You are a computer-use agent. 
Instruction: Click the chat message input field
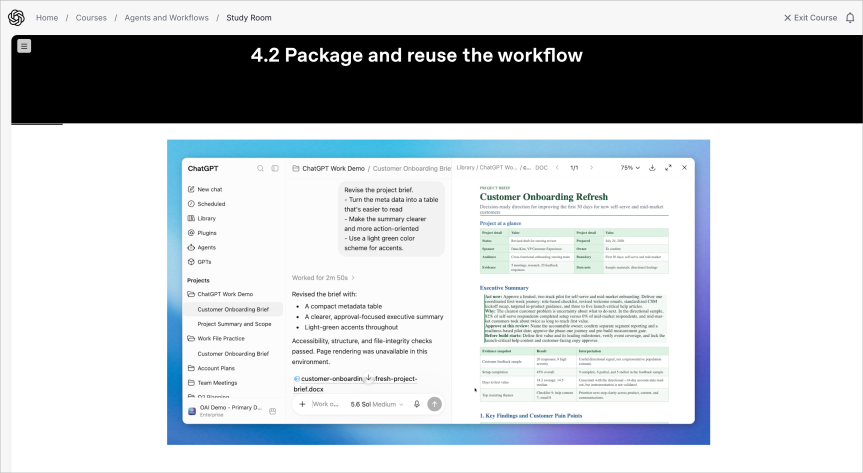[325, 404]
